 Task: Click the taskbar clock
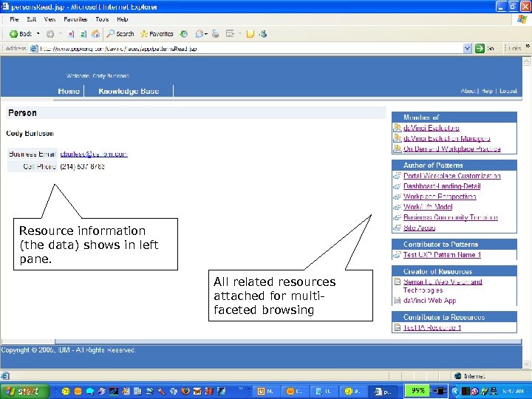coord(513,391)
